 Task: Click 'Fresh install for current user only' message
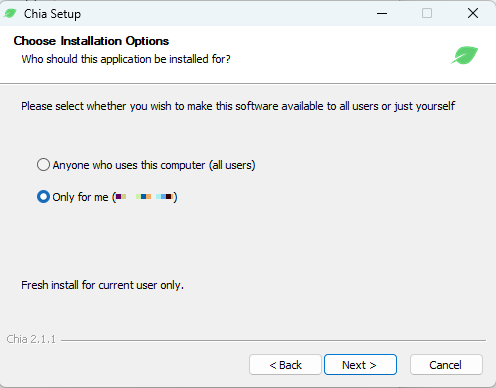click(x=102, y=285)
